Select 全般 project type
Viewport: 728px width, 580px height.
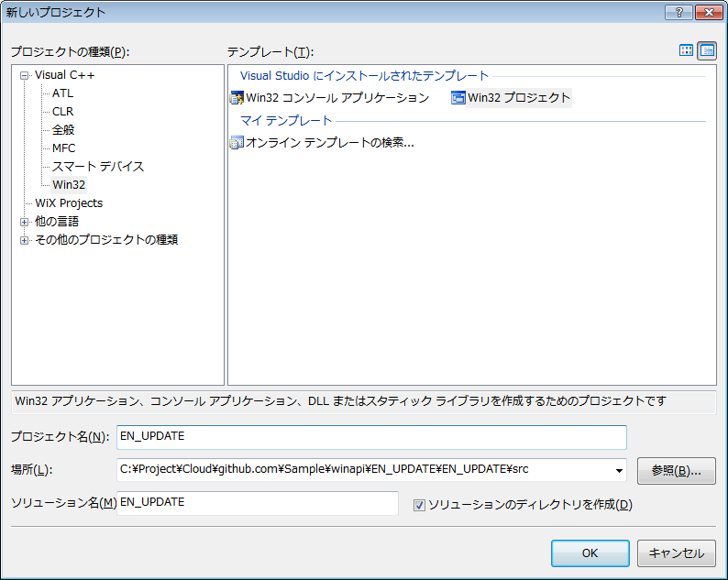(x=63, y=130)
